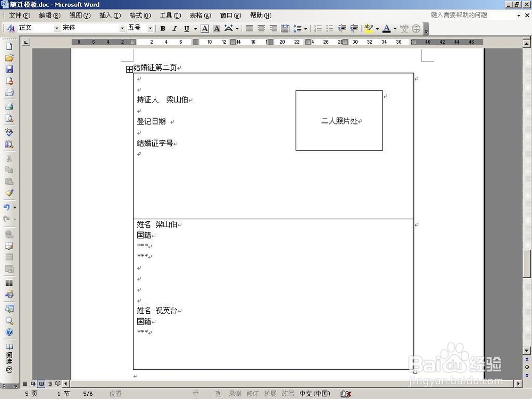Click the Save icon
Image resolution: width=532 pixels, height=399 pixels.
pos(9,69)
